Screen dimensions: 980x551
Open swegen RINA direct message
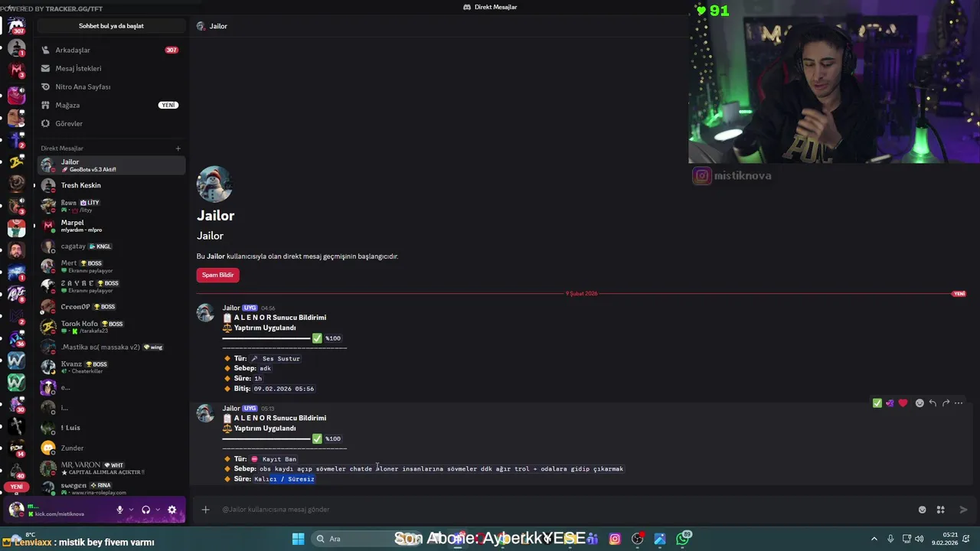[x=111, y=488]
